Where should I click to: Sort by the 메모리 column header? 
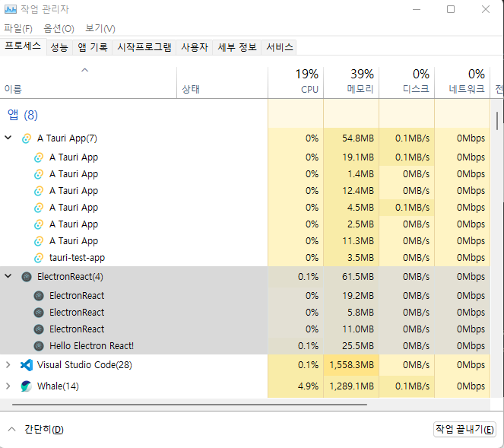click(x=351, y=83)
